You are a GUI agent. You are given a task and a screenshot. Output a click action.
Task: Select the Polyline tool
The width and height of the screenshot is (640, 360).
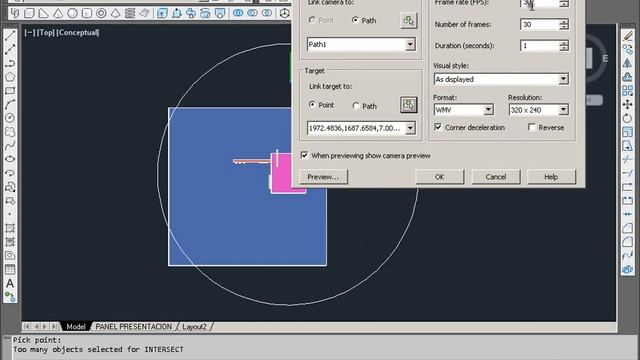click(10, 63)
